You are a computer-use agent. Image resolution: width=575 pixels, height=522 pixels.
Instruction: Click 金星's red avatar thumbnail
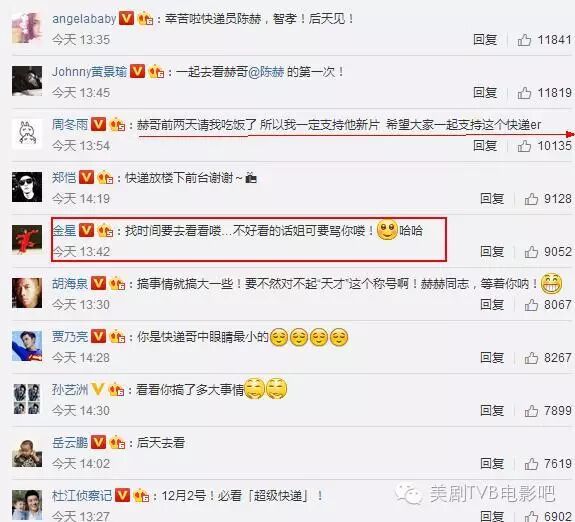click(x=27, y=240)
